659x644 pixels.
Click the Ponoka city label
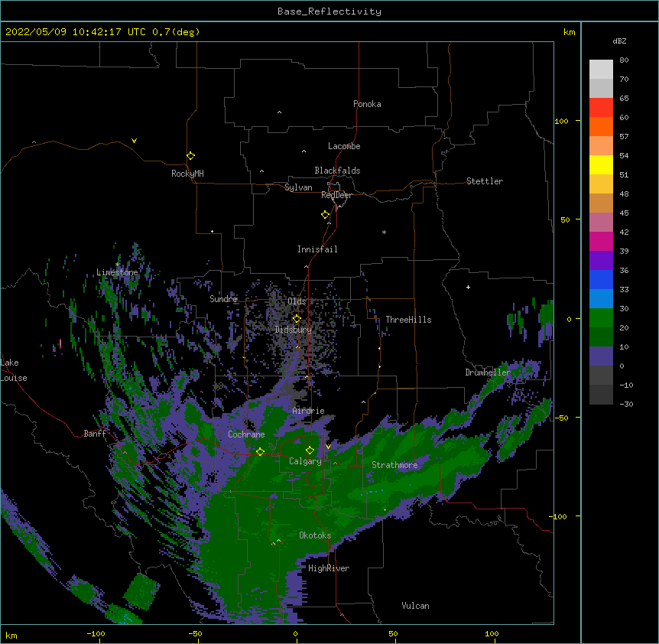coord(367,104)
